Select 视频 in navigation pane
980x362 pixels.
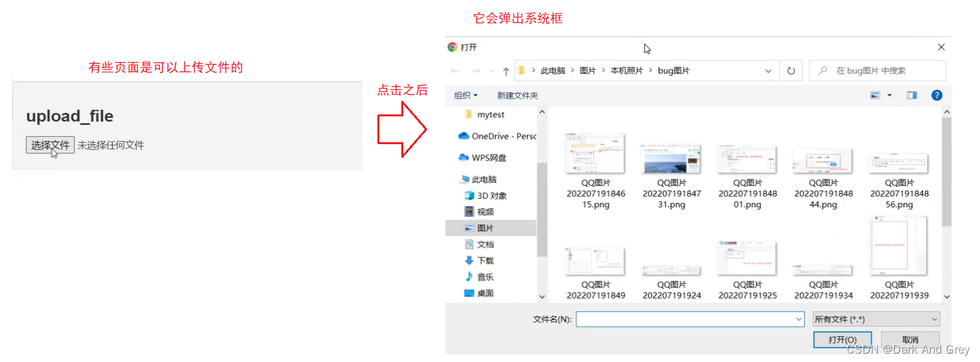[x=479, y=212]
